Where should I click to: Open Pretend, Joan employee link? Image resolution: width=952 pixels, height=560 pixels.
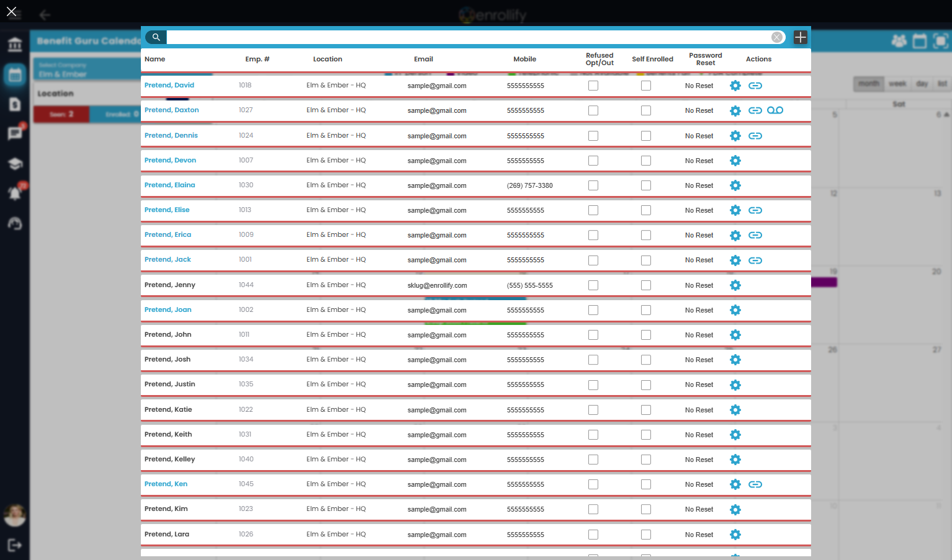(x=168, y=310)
